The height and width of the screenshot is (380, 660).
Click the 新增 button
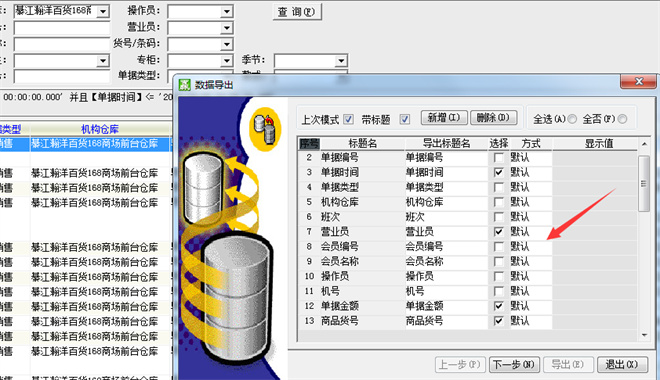[x=444, y=118]
